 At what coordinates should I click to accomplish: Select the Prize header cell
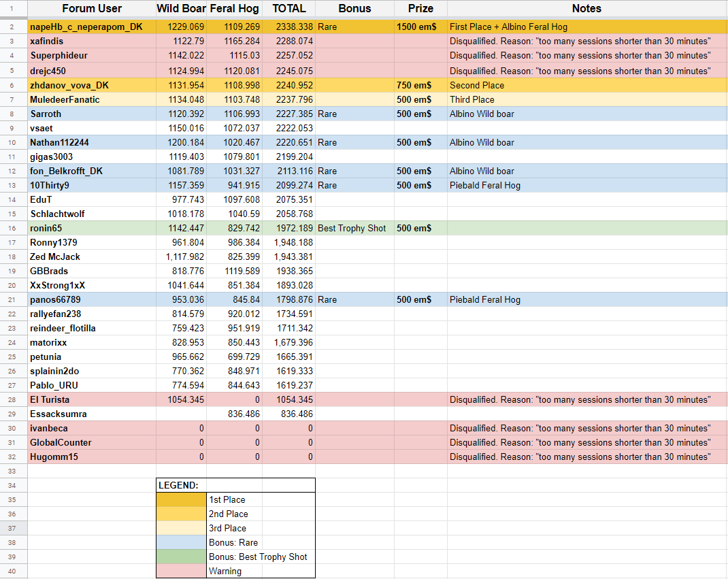(x=420, y=9)
